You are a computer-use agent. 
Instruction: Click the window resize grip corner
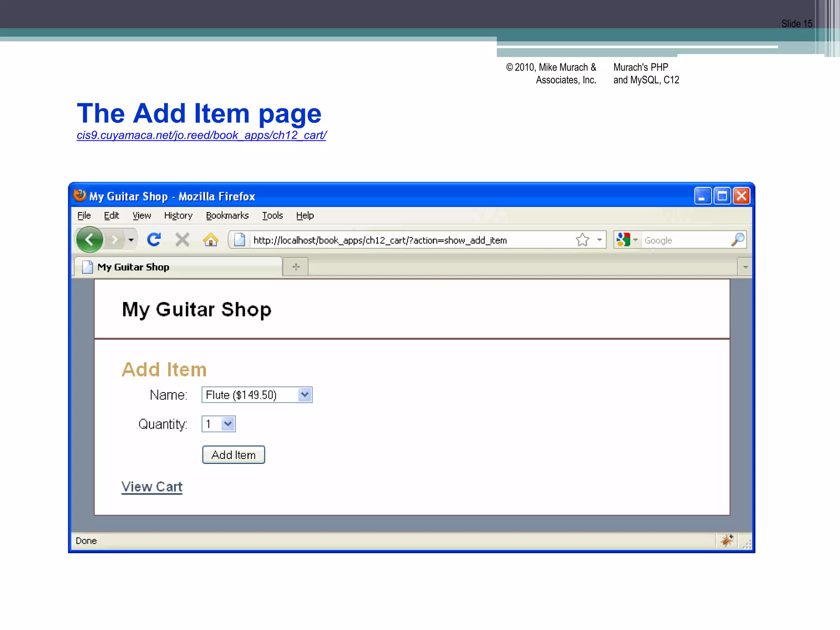747,544
